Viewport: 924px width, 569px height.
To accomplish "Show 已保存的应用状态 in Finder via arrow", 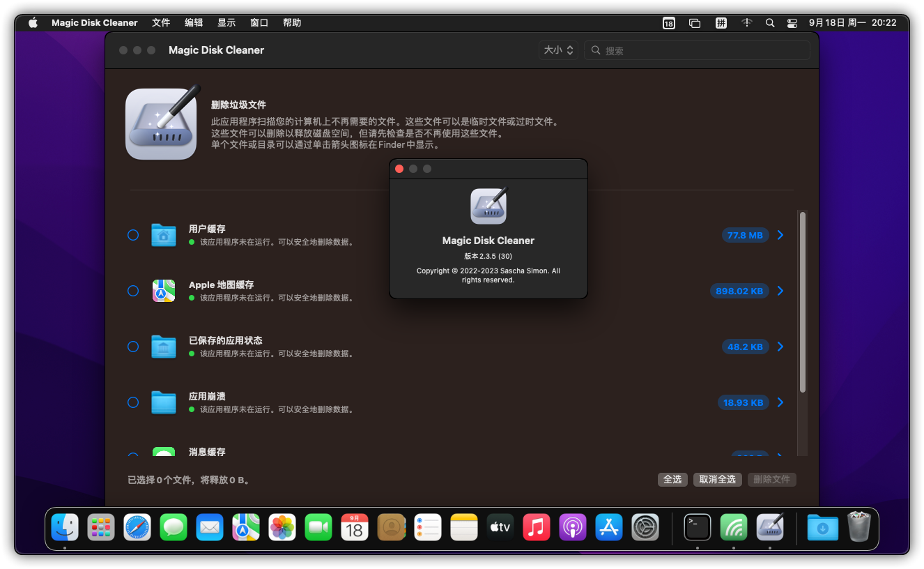I will coord(780,347).
